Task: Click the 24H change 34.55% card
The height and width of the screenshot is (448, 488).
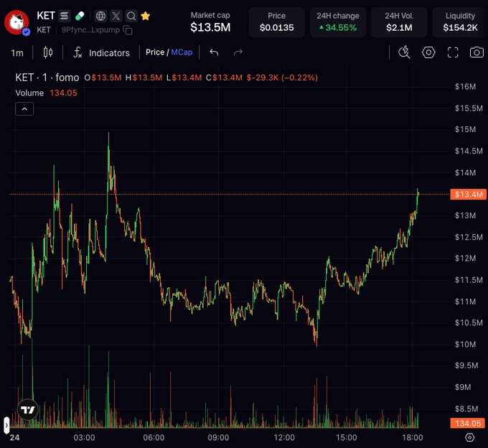Action: pyautogui.click(x=338, y=22)
